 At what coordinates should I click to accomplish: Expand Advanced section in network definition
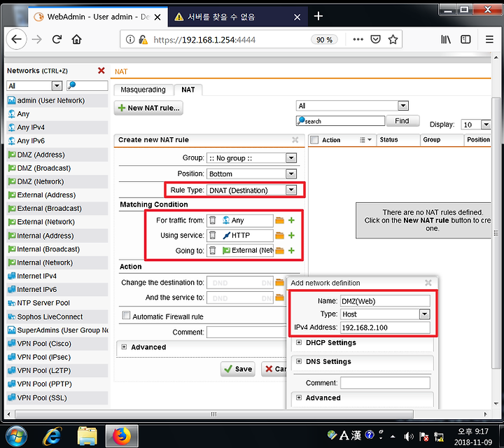(x=299, y=398)
